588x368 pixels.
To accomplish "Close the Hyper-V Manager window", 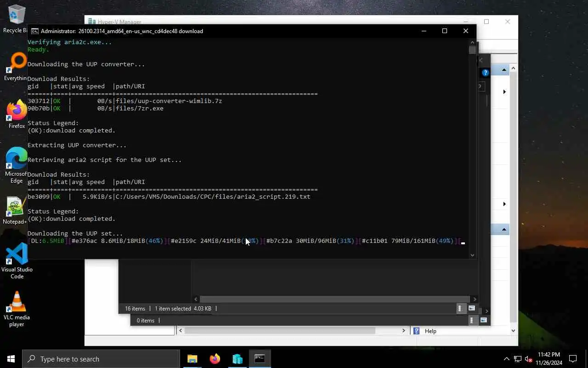I will pyautogui.click(x=508, y=22).
